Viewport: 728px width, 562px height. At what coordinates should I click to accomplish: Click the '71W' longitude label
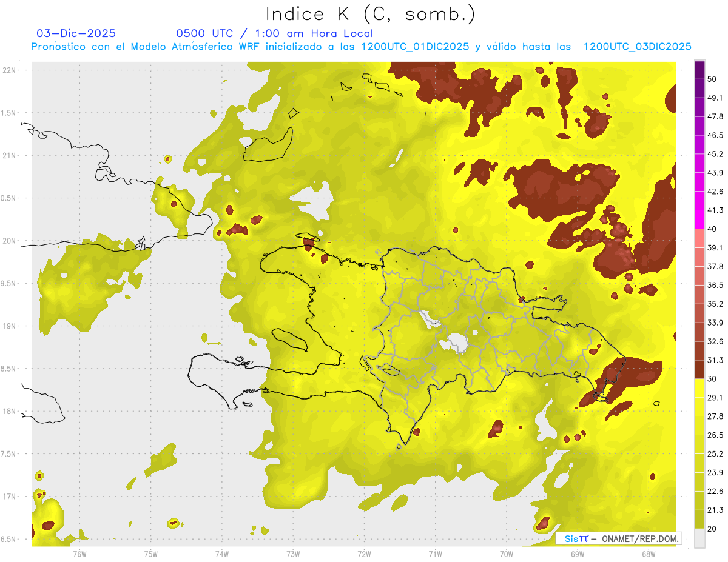pos(436,554)
